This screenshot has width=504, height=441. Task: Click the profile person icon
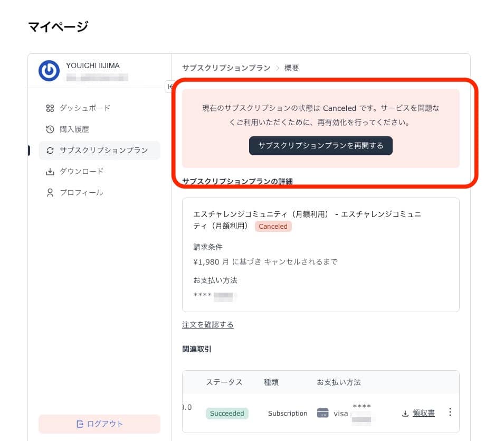click(50, 193)
